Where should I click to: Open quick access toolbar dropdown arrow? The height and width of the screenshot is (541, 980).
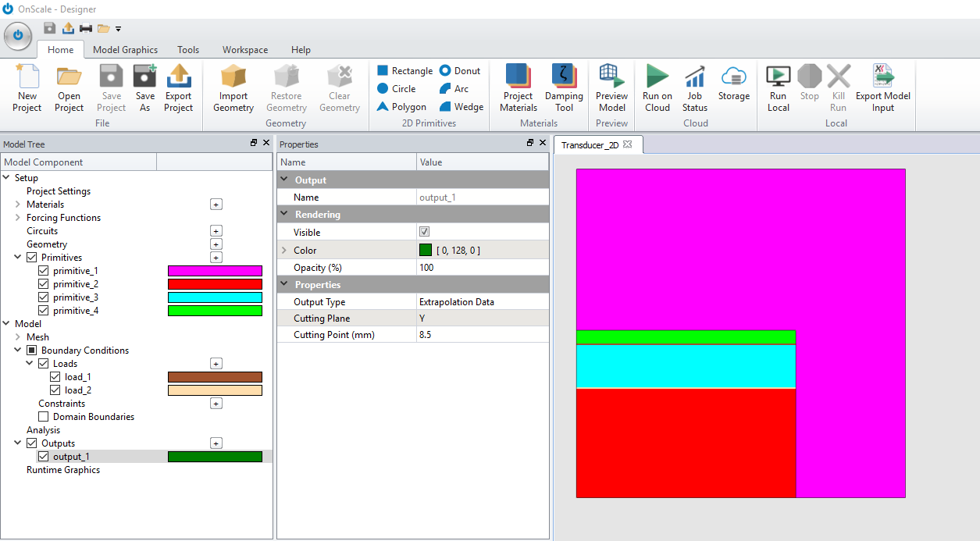(118, 29)
